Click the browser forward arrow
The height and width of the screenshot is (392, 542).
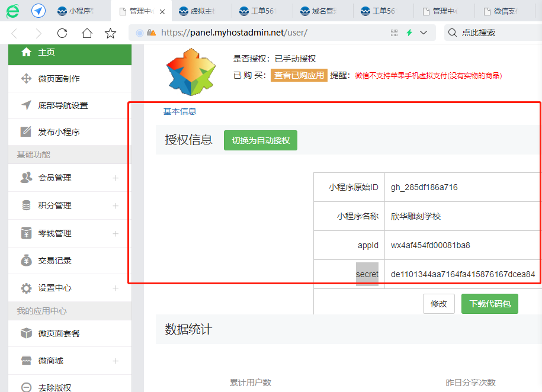[39, 33]
